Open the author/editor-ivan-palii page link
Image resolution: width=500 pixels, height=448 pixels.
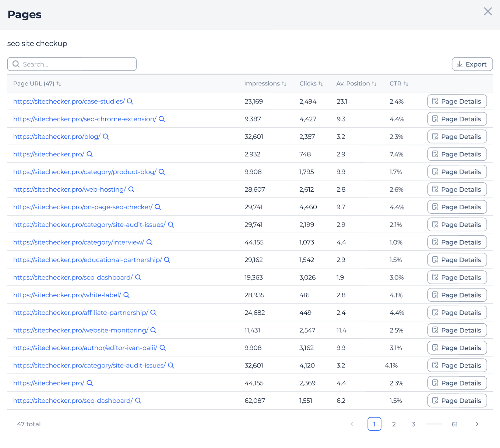tap(85, 348)
